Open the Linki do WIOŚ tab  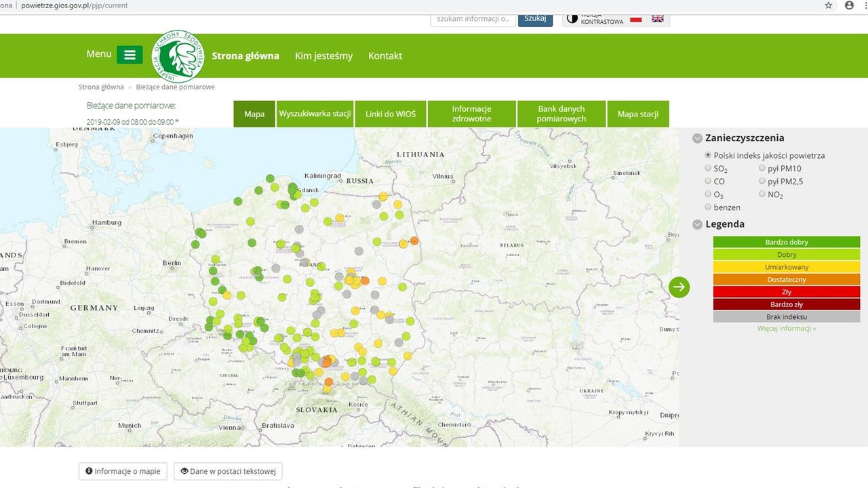391,114
